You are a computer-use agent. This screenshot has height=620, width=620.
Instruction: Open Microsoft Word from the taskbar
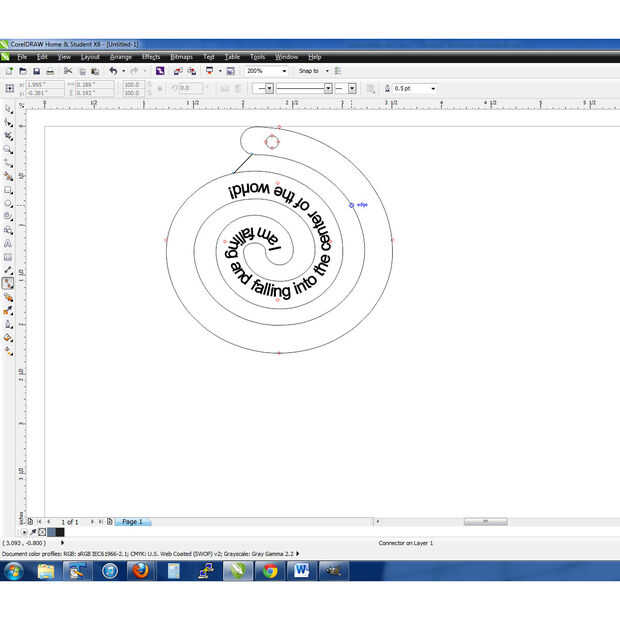pyautogui.click(x=301, y=571)
